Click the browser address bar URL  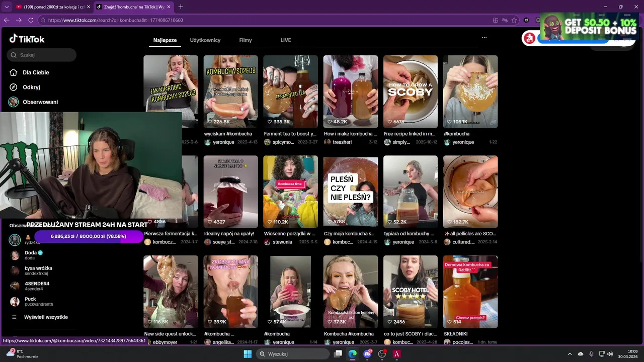click(x=116, y=20)
